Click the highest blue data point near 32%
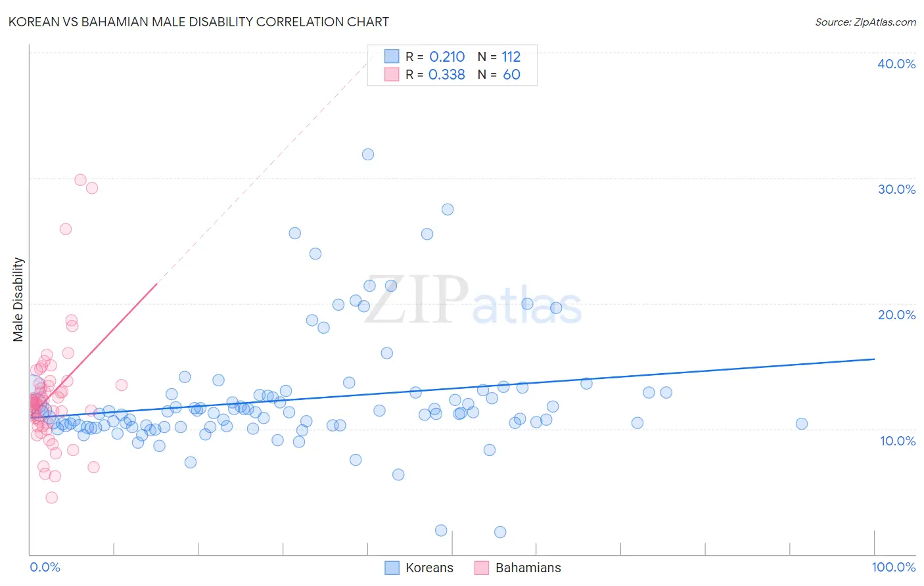The width and height of the screenshot is (924, 586). pos(368,154)
